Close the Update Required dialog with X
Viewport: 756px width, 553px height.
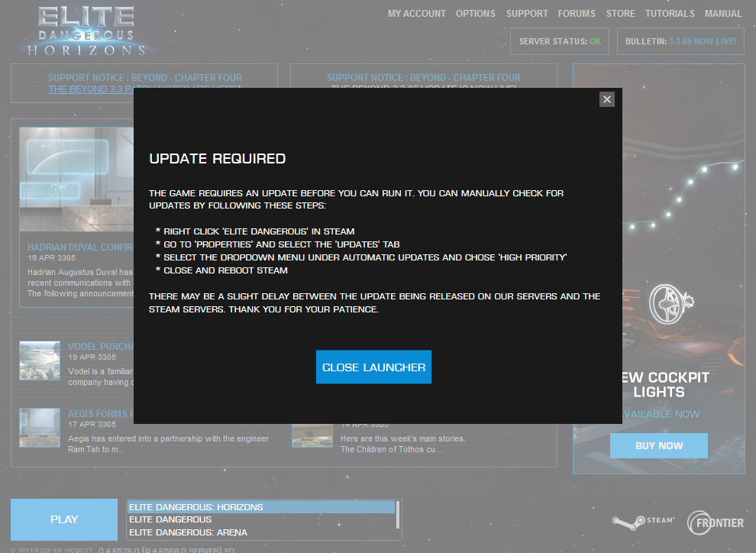coord(606,99)
